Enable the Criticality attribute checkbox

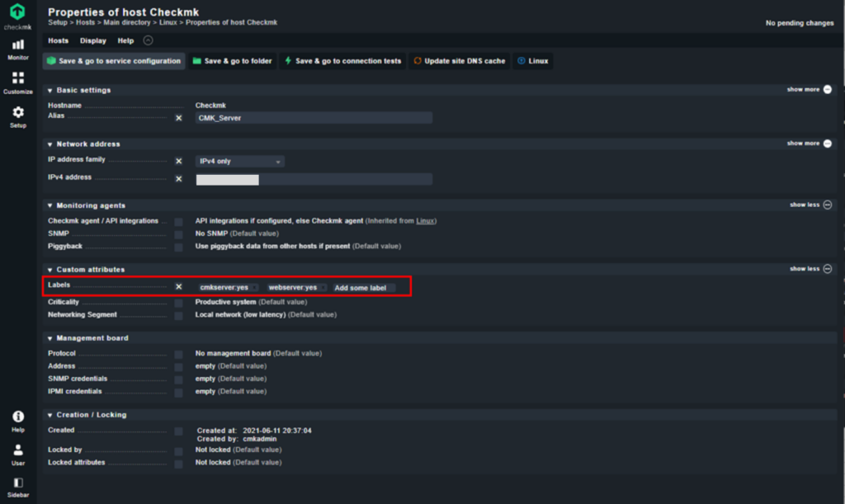coord(178,304)
